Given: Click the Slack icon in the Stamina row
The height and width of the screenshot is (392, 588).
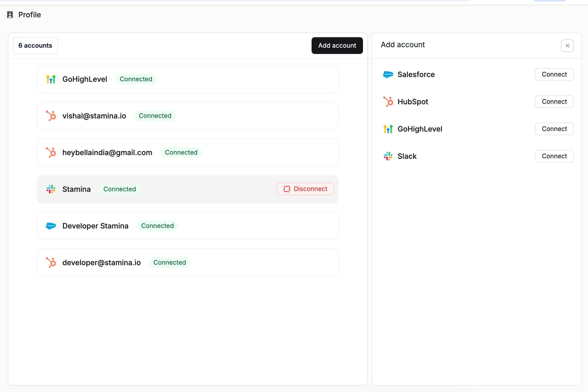Looking at the screenshot, I should pyautogui.click(x=51, y=189).
